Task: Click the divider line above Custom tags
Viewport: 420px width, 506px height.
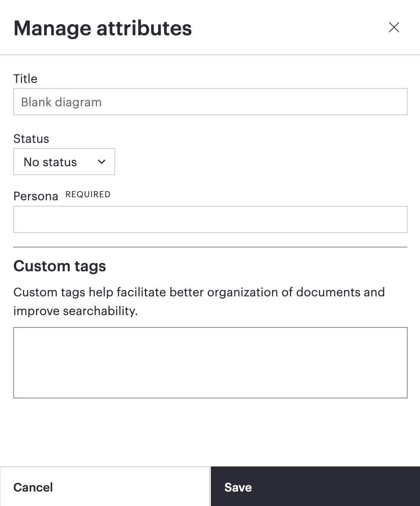Action: pos(210,247)
